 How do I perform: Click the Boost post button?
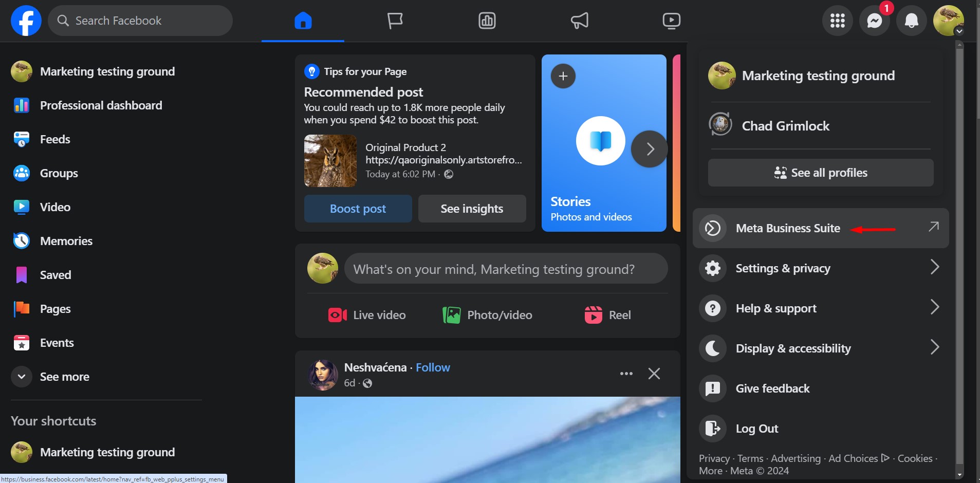point(358,209)
